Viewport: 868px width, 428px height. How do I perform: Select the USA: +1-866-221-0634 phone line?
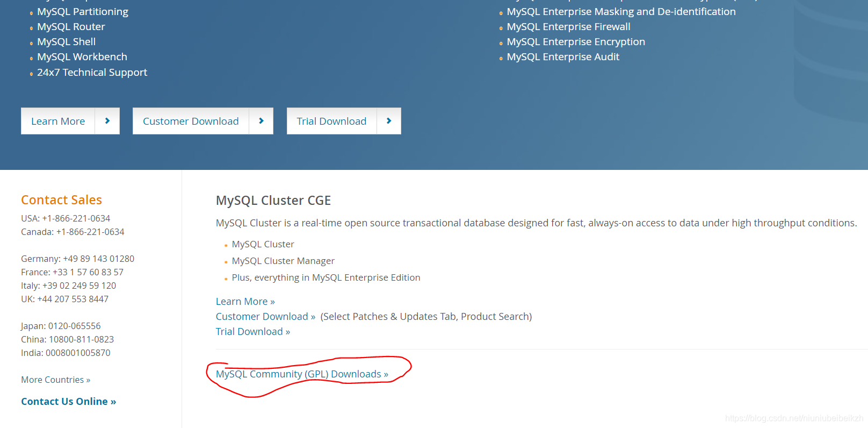pos(66,218)
